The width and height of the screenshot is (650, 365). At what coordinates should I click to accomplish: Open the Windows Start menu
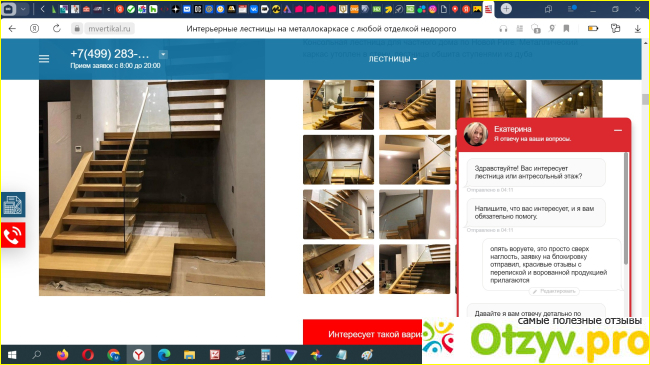12,355
